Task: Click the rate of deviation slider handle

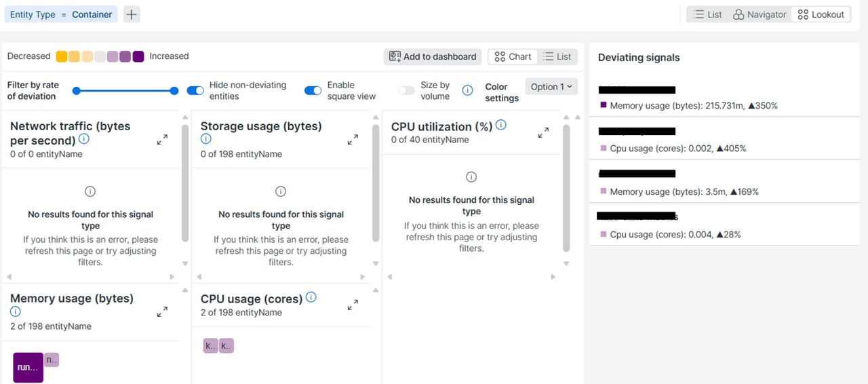Action: tap(174, 90)
